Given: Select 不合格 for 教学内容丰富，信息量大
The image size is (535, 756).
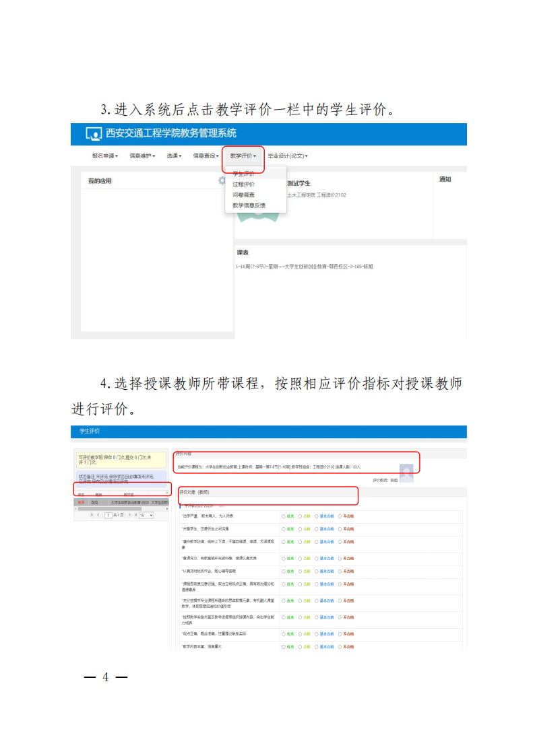Looking at the screenshot, I should coord(340,647).
